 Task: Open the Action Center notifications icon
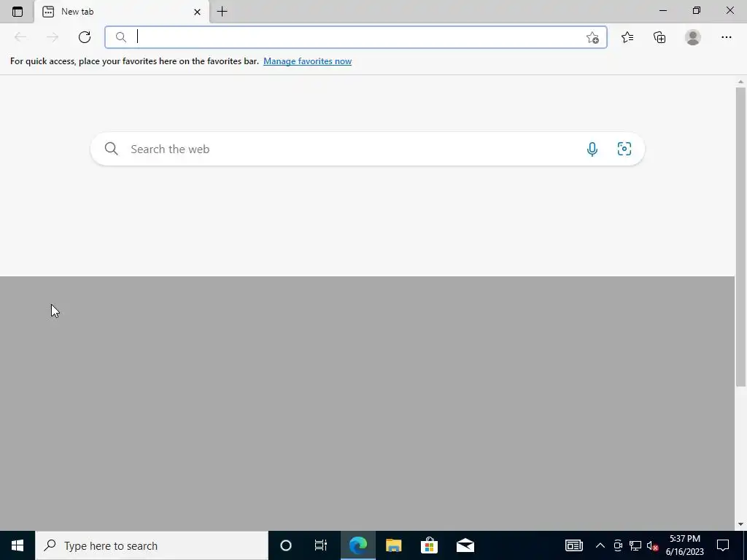tap(723, 545)
